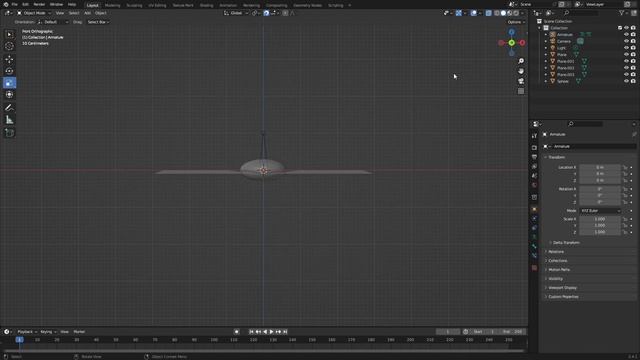The width and height of the screenshot is (640, 360).
Task: Open the viewport Add menu
Action: click(x=87, y=13)
